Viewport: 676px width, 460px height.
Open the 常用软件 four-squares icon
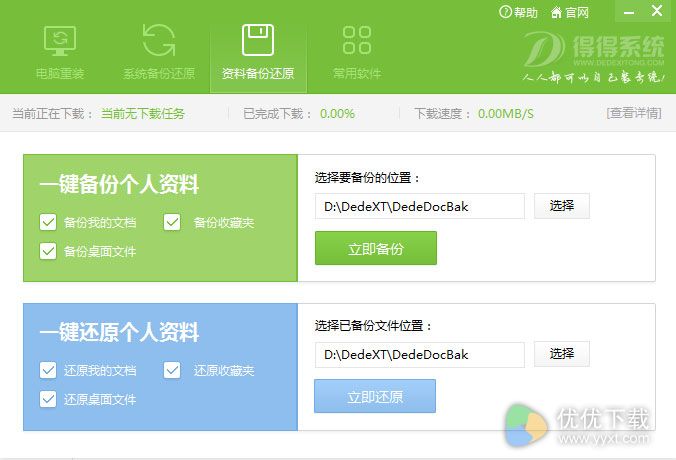357,40
